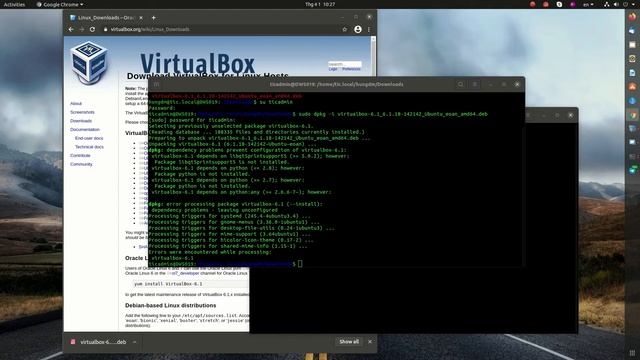Open the 'en' keyboard layout dropdown

(x=588, y=4)
